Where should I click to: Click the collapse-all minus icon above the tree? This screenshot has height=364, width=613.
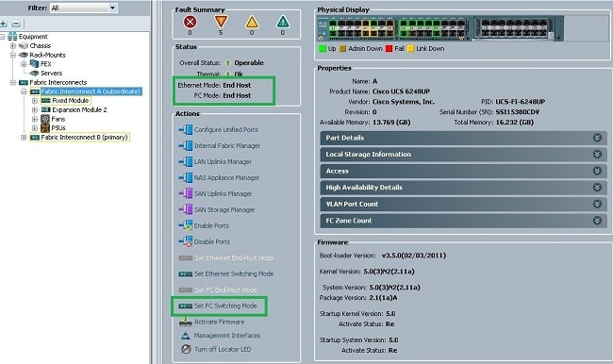pyautogui.click(x=16, y=24)
